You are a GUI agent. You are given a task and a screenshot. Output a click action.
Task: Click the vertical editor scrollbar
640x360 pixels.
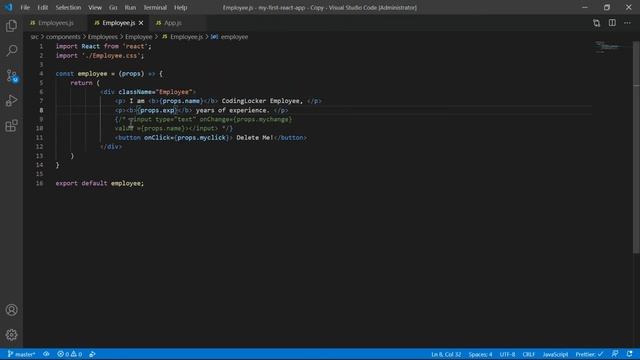click(636, 147)
